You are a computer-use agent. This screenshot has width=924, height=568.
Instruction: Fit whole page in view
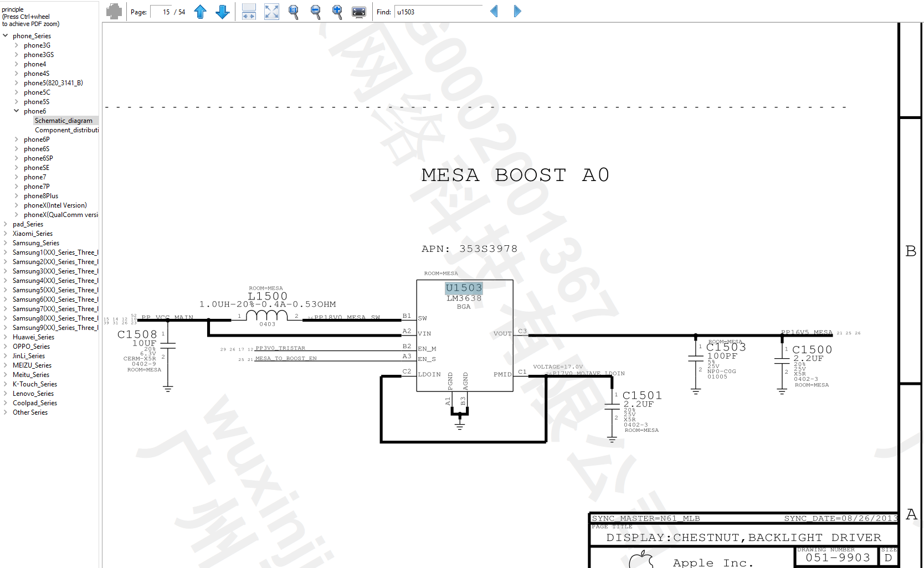click(271, 12)
